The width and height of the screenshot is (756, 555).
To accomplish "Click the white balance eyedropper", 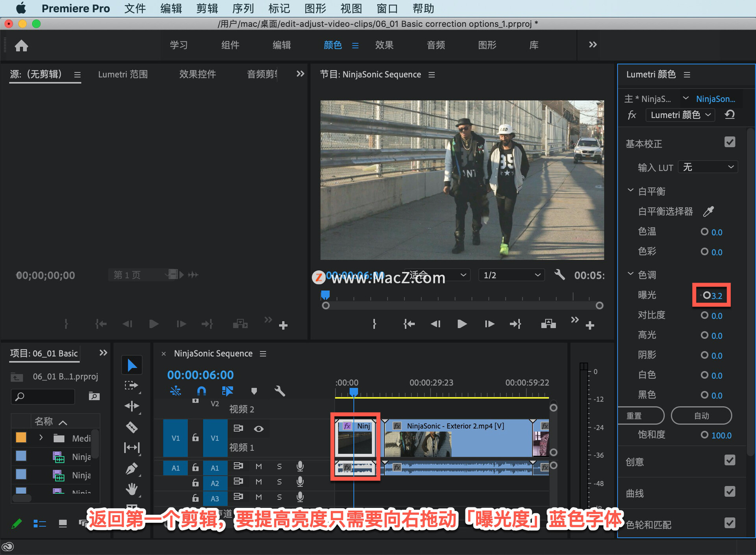I will coord(708,211).
